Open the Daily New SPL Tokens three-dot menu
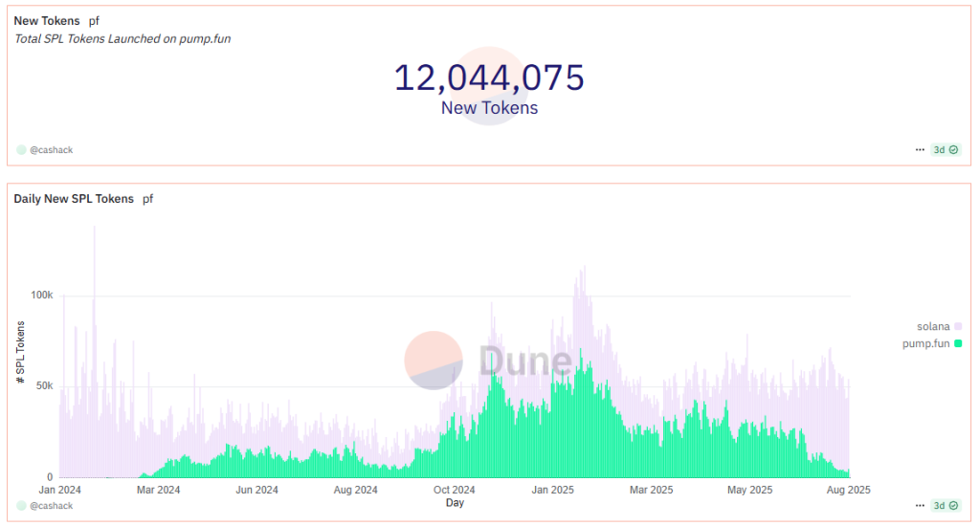The height and width of the screenshot is (526, 980). point(920,505)
